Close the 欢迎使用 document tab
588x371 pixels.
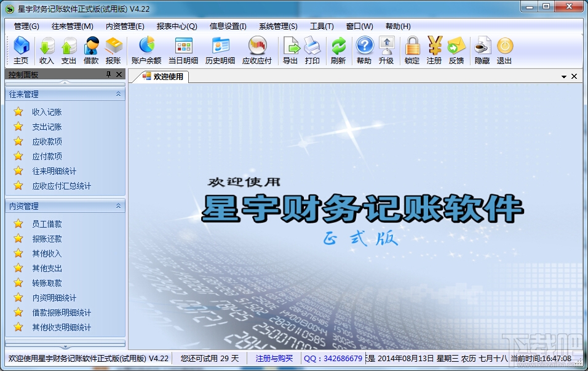[x=574, y=76]
